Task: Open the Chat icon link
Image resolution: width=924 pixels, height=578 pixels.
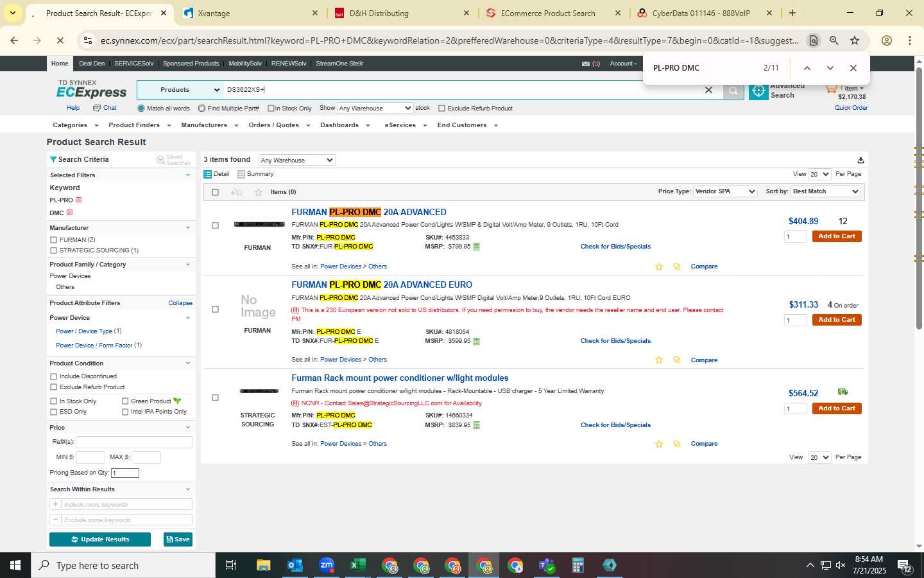Action: pyautogui.click(x=105, y=108)
